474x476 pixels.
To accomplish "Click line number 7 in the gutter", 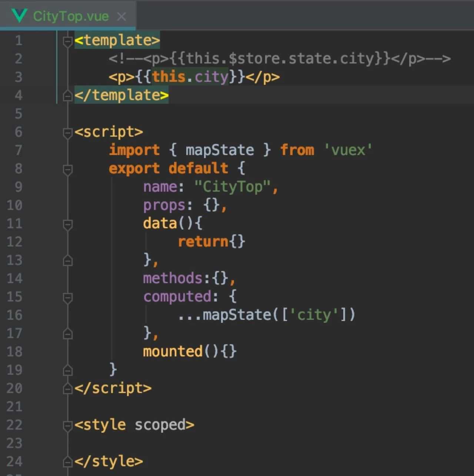I will [19, 150].
